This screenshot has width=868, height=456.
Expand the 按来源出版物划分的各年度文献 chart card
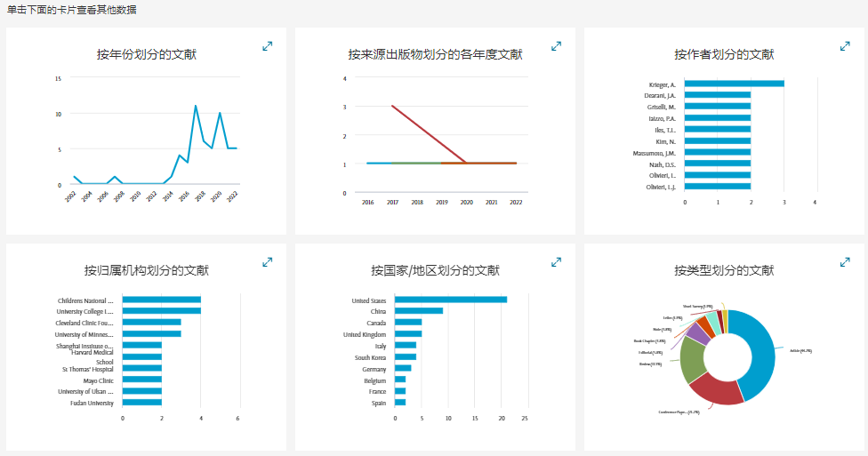pos(556,46)
